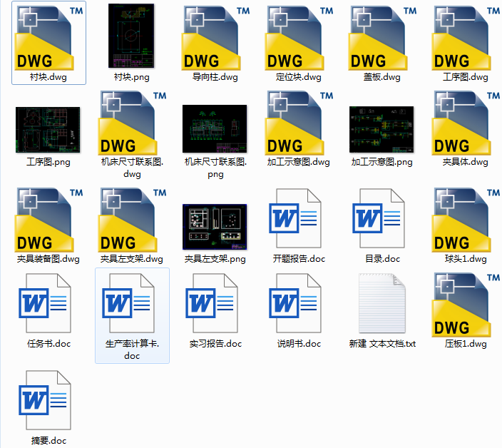Image resolution: width=502 pixels, height=448 pixels.
Task: Select the 实习报告.doc Word icon
Action: pos(212,303)
